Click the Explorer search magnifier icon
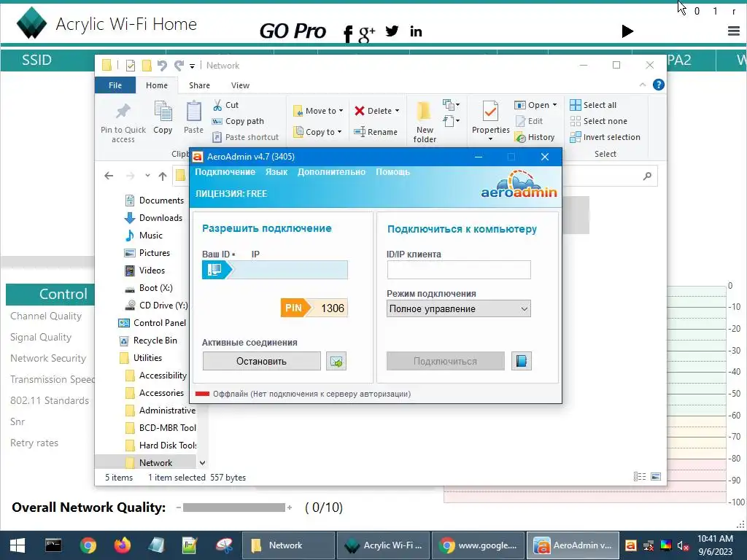 click(x=647, y=176)
